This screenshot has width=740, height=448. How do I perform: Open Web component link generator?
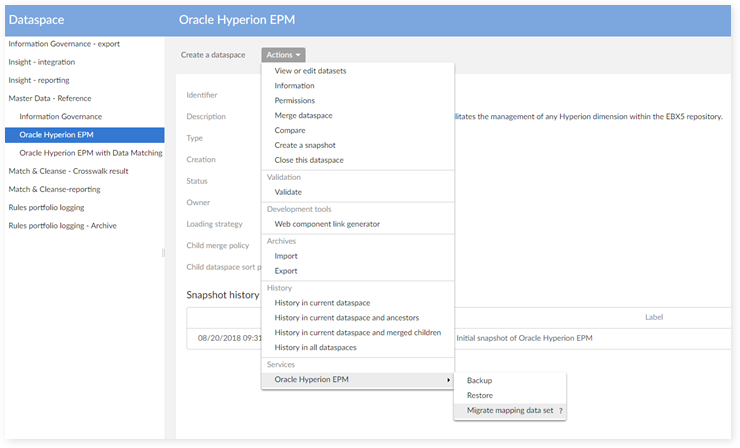(327, 224)
